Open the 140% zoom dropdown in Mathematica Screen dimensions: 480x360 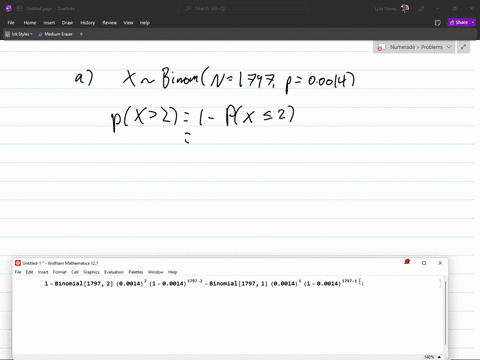[x=433, y=357]
